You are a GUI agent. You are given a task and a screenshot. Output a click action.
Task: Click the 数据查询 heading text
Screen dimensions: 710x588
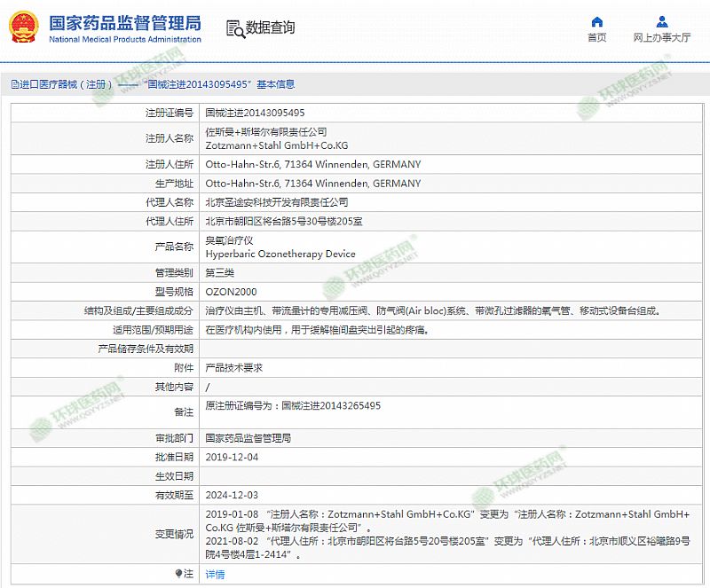click(271, 28)
